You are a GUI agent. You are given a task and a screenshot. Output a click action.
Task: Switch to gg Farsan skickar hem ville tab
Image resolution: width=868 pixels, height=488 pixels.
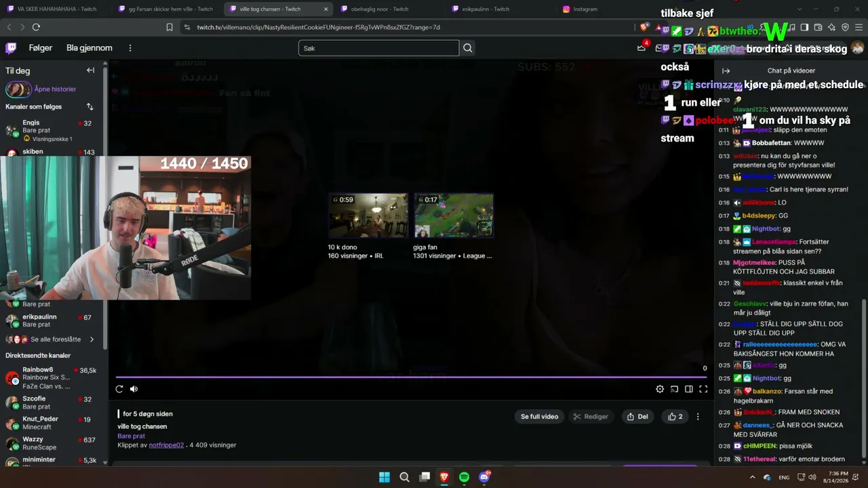point(165,9)
